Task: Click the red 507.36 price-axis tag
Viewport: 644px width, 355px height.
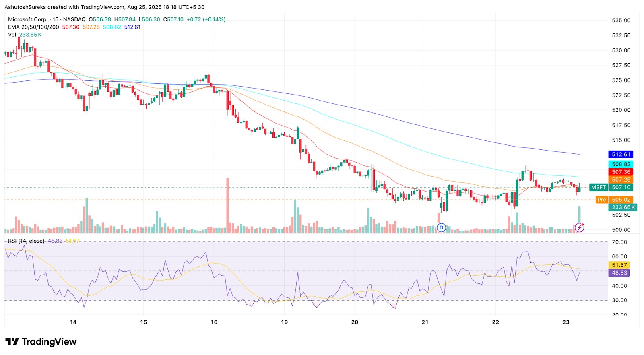Action: point(620,172)
